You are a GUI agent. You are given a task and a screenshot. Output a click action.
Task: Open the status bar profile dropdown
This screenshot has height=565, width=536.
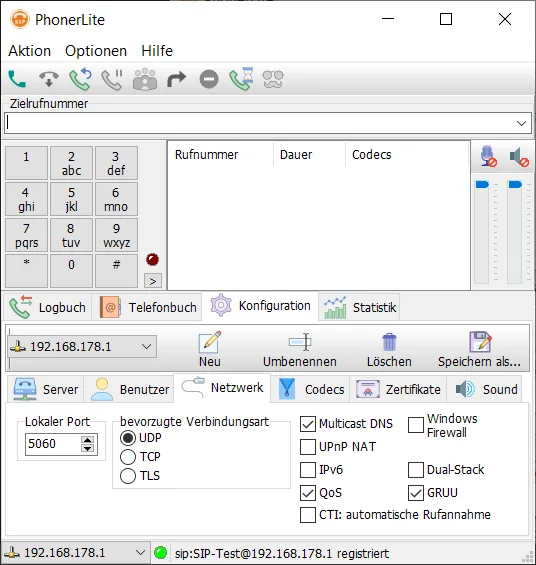75,552
